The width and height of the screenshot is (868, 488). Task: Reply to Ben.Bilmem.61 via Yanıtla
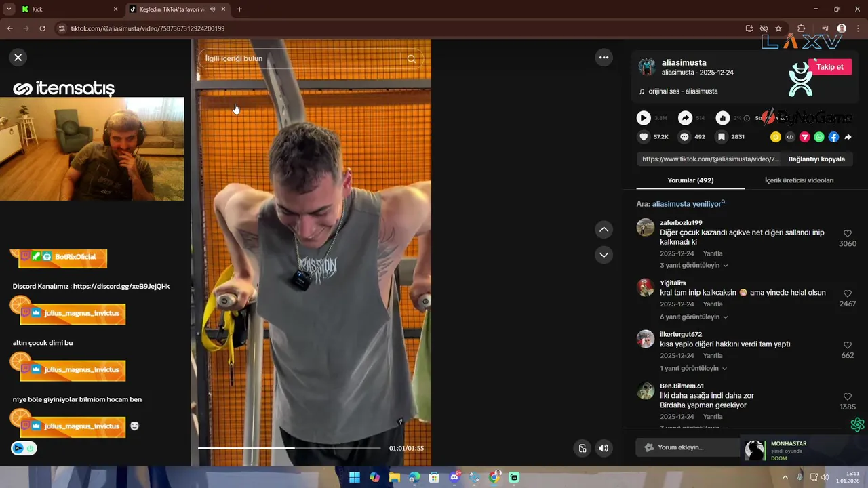(713, 417)
